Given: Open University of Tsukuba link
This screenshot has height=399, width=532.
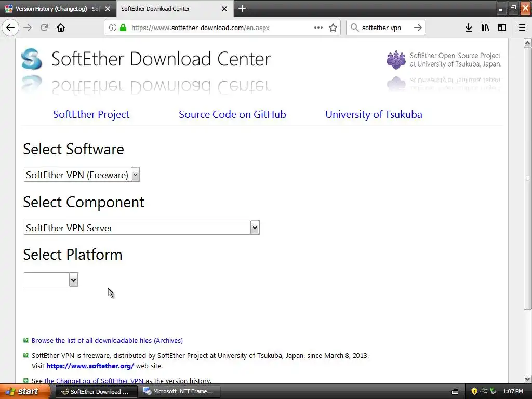Looking at the screenshot, I should click(x=374, y=114).
